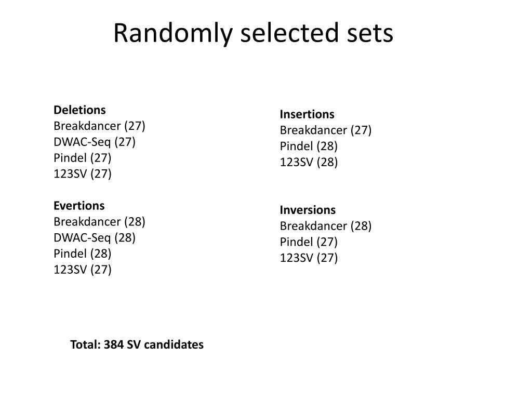Click 123SV (27) under Evertions

pos(83,270)
